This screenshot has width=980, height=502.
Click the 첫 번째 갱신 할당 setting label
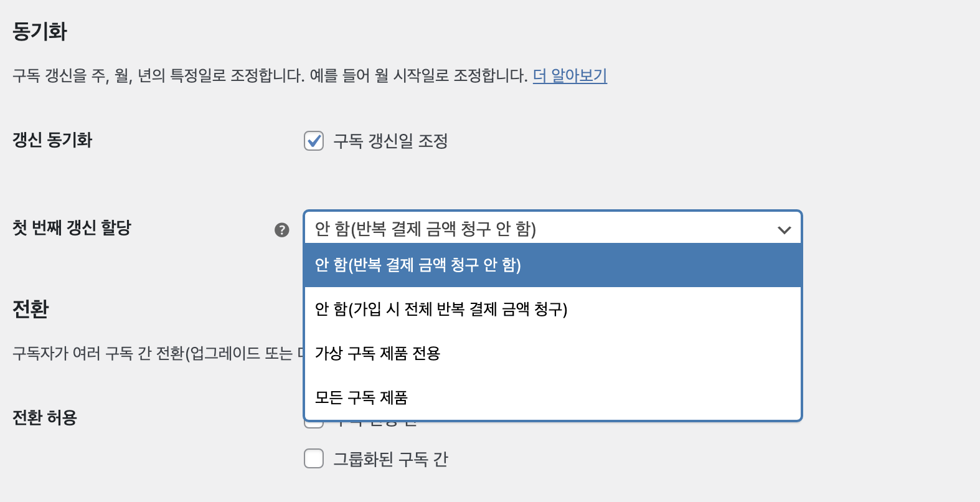(72, 227)
